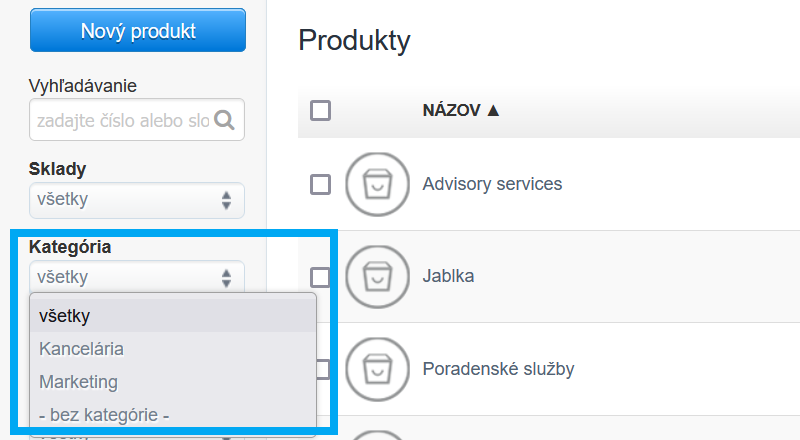Check the Advisory services row checkbox
This screenshot has width=800, height=440.
coord(321,184)
